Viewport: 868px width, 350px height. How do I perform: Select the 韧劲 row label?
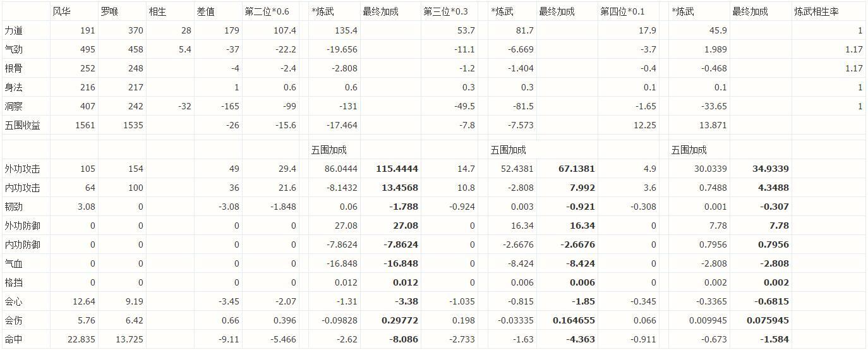(13, 207)
